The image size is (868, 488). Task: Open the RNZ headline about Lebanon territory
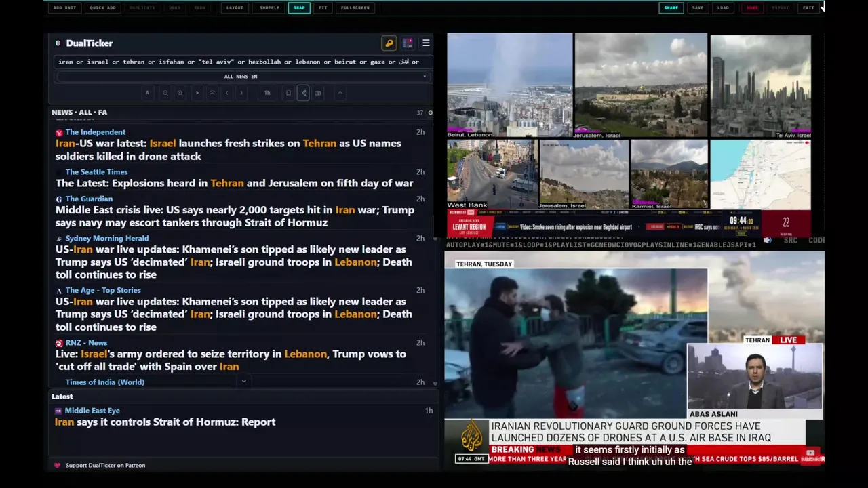(x=231, y=360)
